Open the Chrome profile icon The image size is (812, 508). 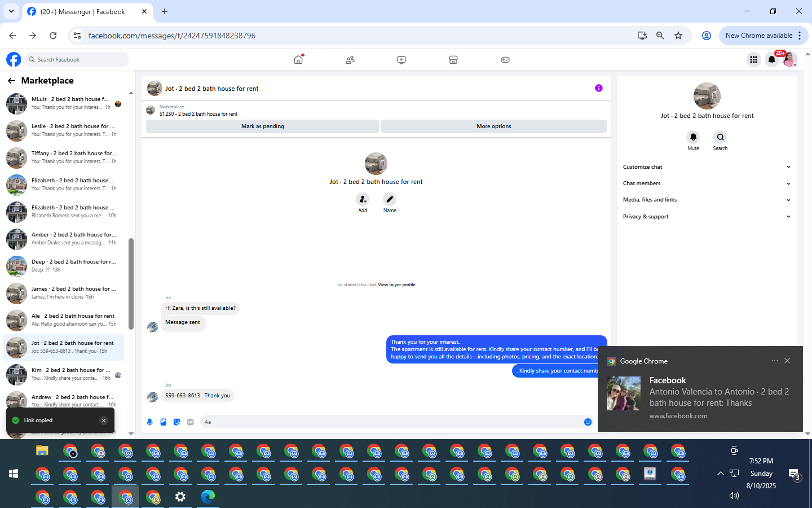(x=706, y=36)
